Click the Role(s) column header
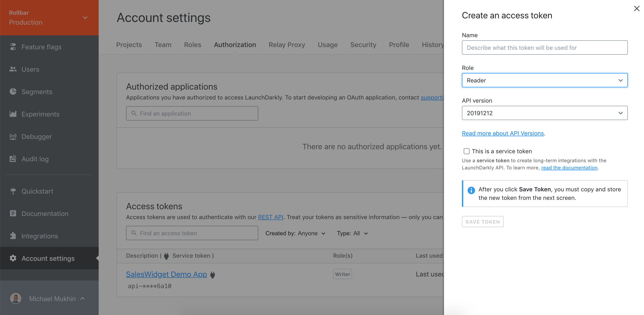This screenshot has width=644, height=315. 343,256
